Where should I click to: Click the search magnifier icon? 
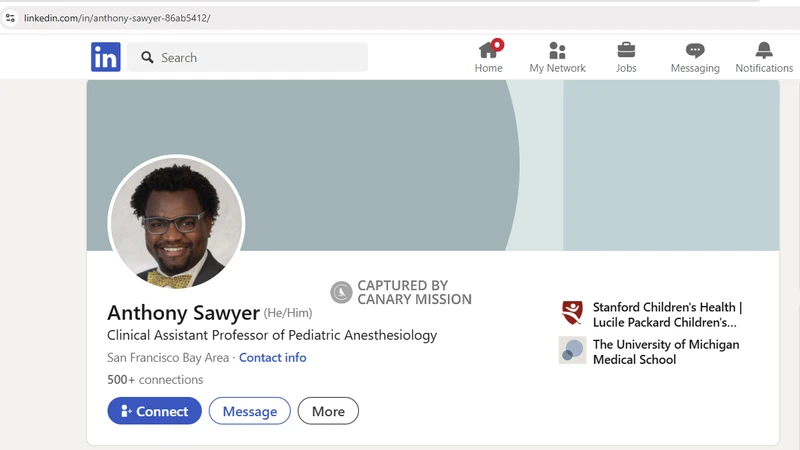pyautogui.click(x=147, y=57)
